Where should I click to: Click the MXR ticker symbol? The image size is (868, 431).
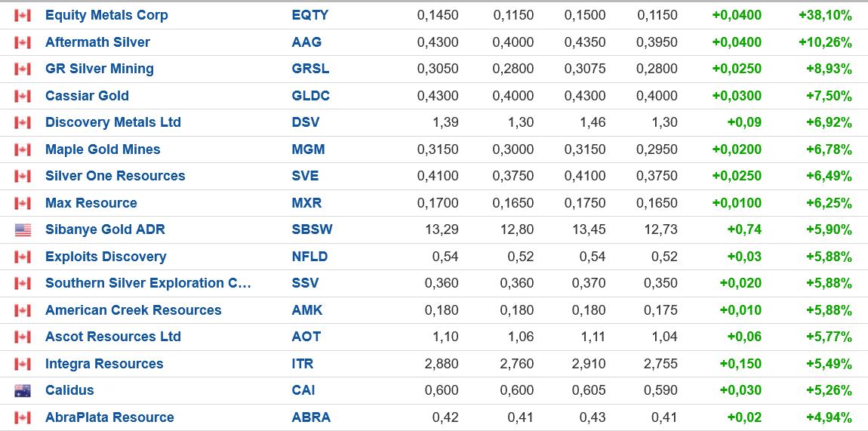(x=306, y=203)
